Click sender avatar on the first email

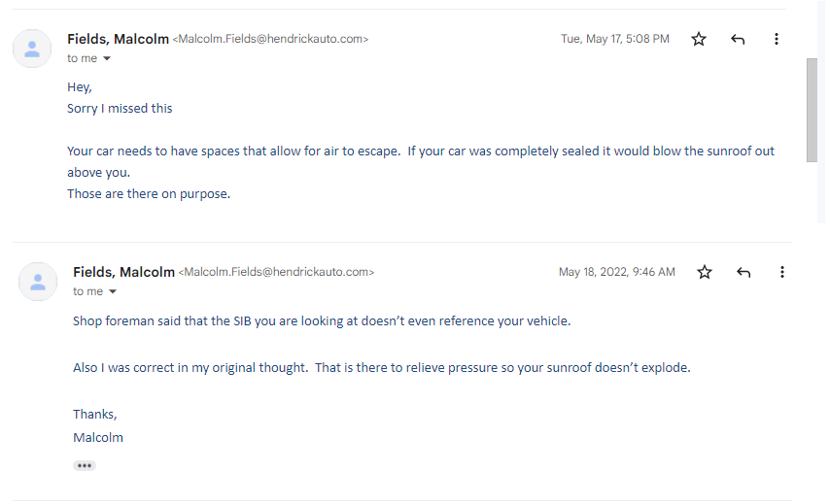32,49
